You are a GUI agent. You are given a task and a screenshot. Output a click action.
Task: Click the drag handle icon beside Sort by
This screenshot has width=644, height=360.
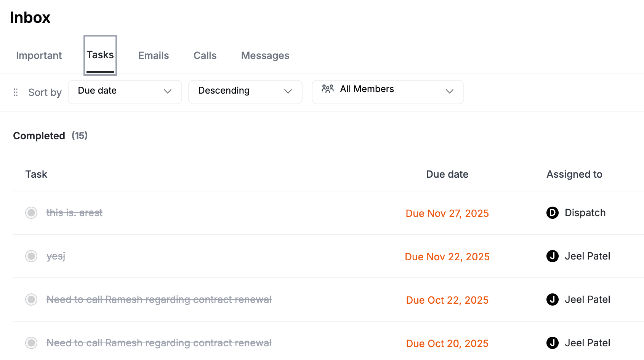[x=16, y=92]
